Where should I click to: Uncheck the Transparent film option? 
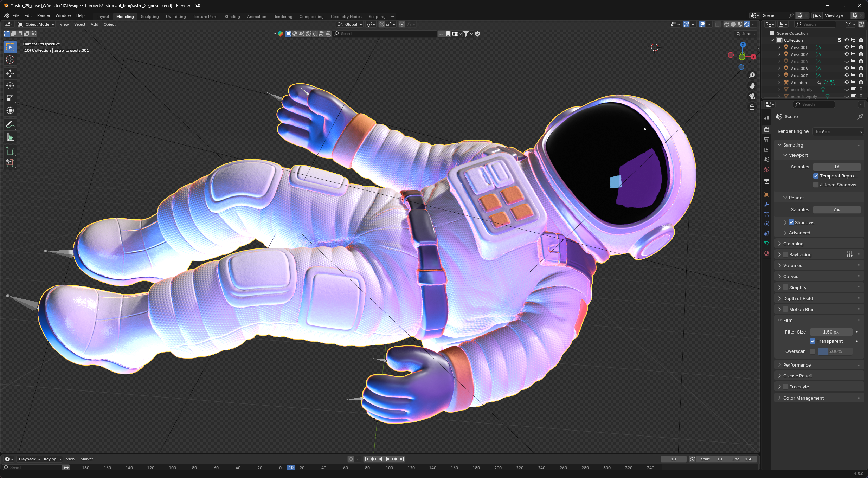[812, 341]
